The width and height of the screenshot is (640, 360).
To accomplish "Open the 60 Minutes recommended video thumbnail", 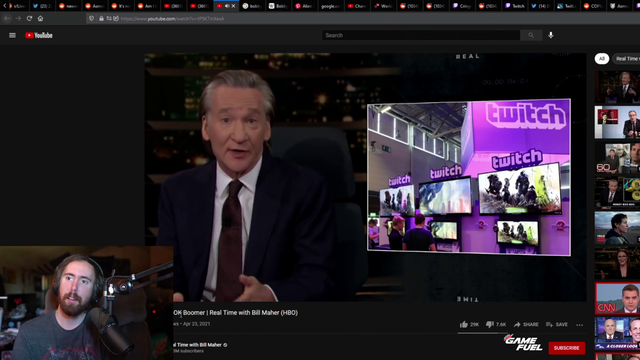I will tap(617, 158).
